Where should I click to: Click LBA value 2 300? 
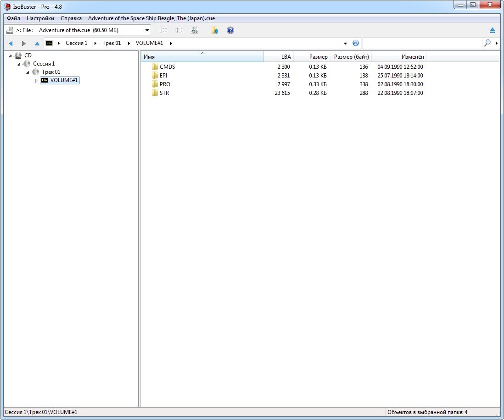(284, 67)
